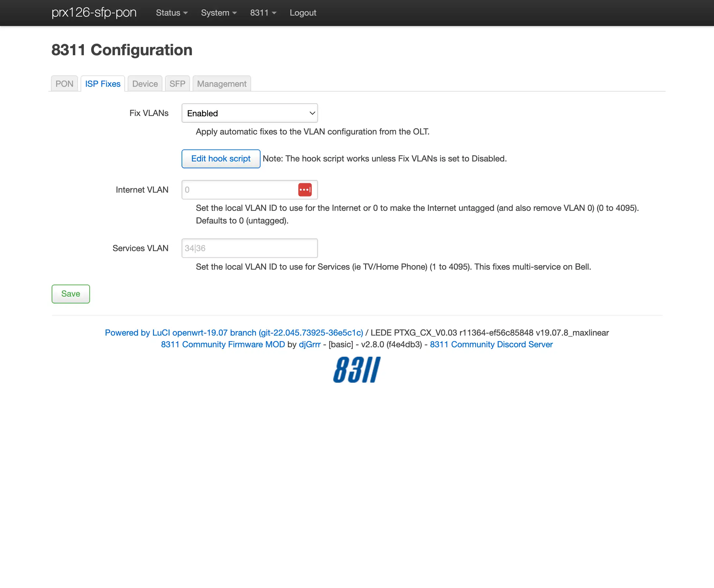This screenshot has width=714, height=588.
Task: Open 8311 Community Discord Server link
Action: [x=491, y=344]
